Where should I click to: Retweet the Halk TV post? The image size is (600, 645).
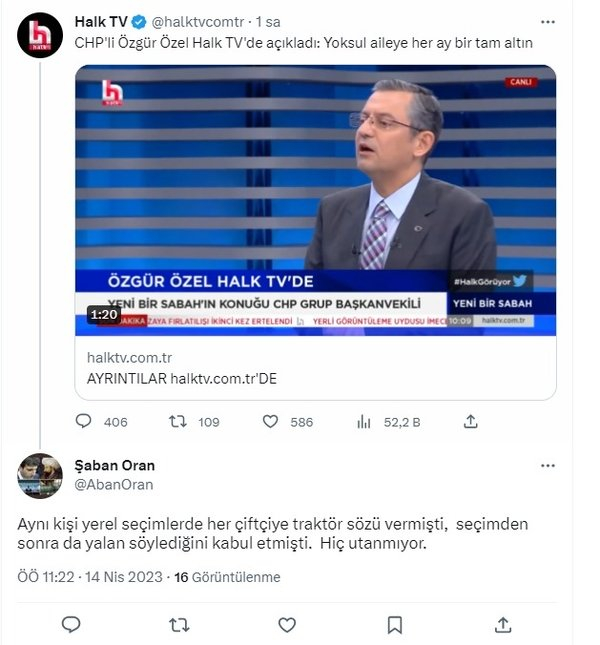pyautogui.click(x=178, y=422)
